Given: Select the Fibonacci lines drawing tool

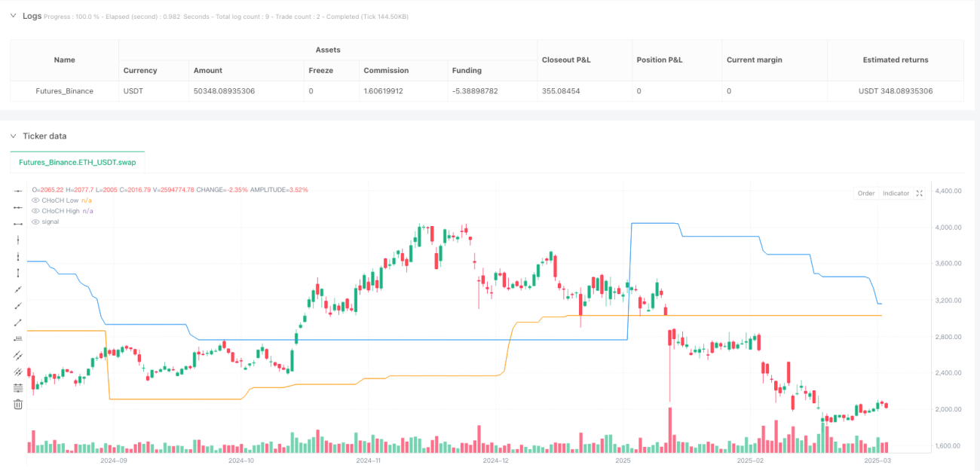Looking at the screenshot, I should (x=19, y=388).
